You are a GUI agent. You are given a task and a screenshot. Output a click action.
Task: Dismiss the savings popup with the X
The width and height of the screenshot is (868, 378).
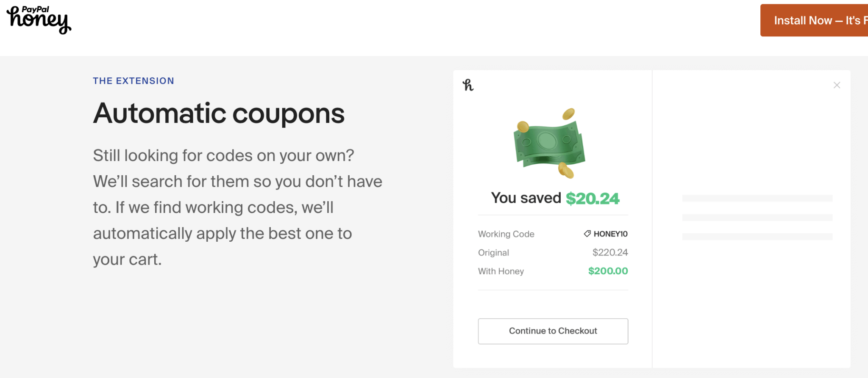(837, 85)
